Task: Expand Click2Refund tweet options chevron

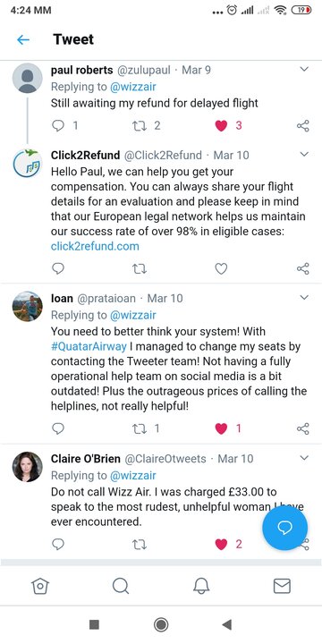Action: coord(304,155)
